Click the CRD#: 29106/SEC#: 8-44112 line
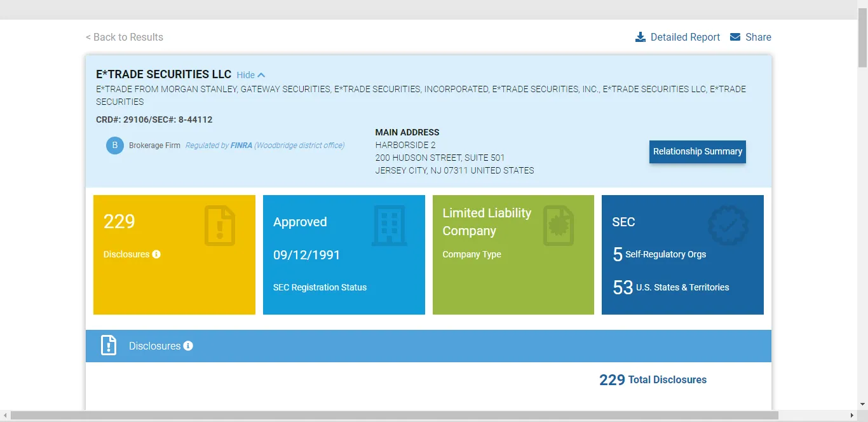The height and width of the screenshot is (422, 868). coord(154,119)
